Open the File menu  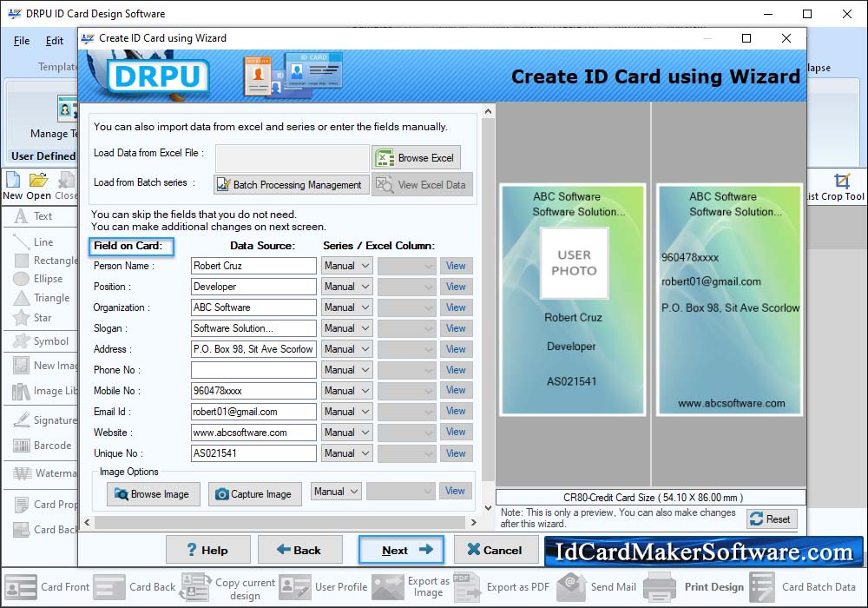coord(22,41)
